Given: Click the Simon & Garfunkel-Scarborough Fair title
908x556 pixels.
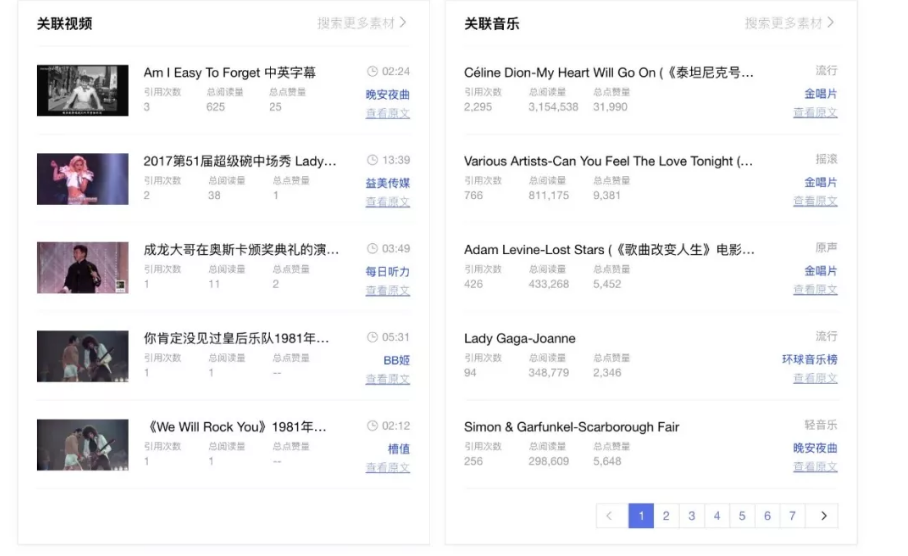Looking at the screenshot, I should tap(571, 427).
